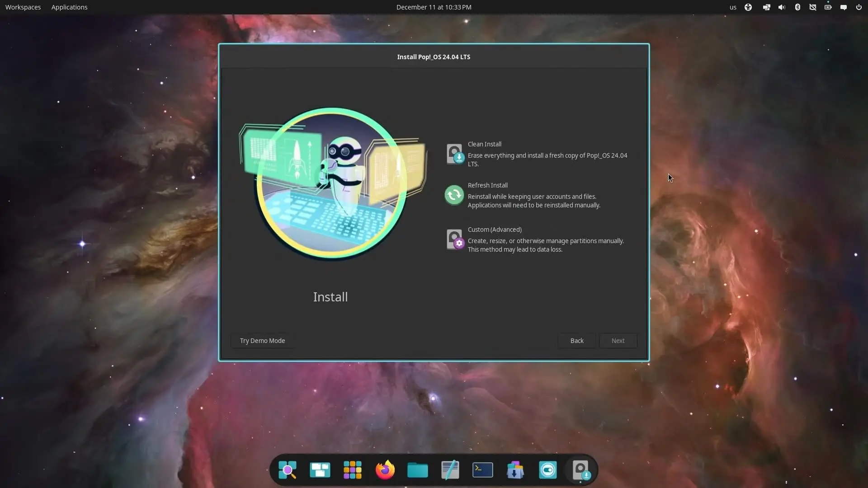
Task: Open the settings toggle icon in dock
Action: click(x=548, y=470)
